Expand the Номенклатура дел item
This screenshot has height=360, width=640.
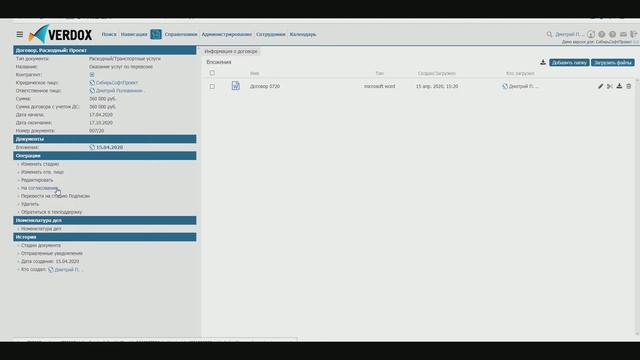pyautogui.click(x=41, y=229)
